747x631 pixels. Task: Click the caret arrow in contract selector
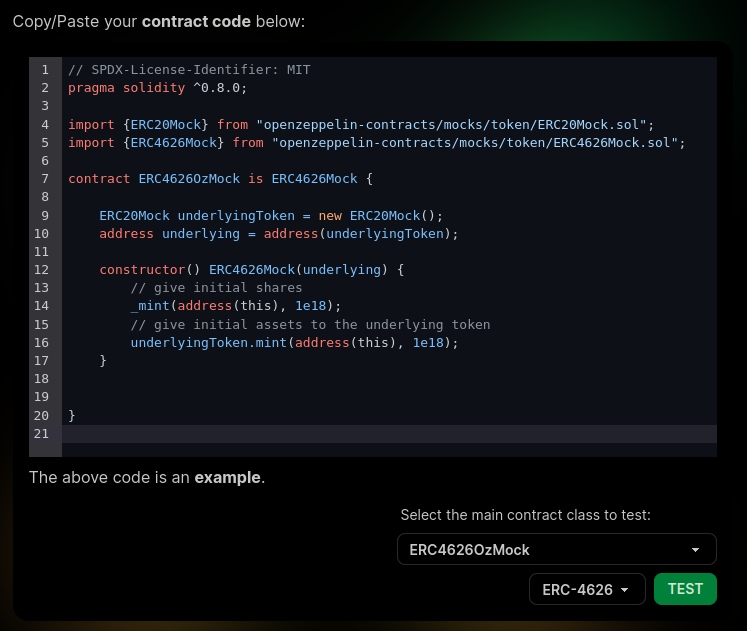[x=695, y=550]
